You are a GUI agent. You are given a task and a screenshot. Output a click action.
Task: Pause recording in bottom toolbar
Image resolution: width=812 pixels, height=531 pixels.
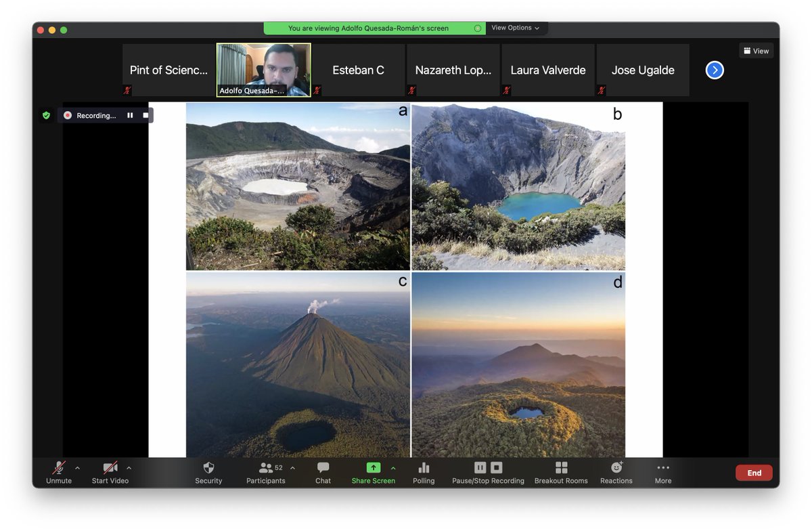[480, 467]
